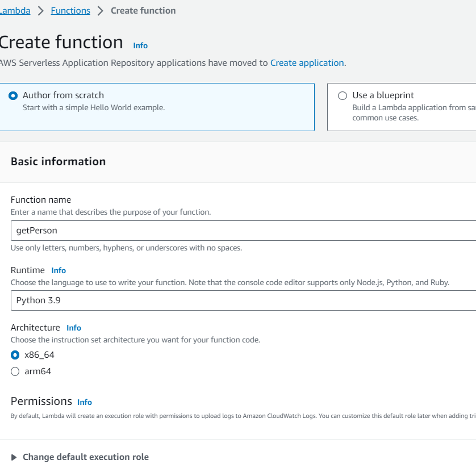
Task: Open Info beside Create function heading
Action: (x=140, y=45)
